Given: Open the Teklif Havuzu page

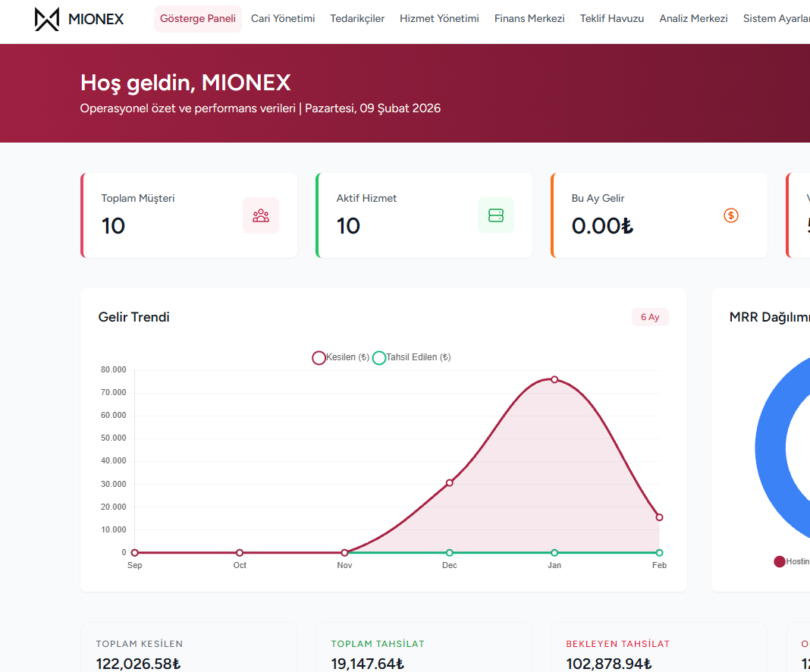Looking at the screenshot, I should coord(611,18).
